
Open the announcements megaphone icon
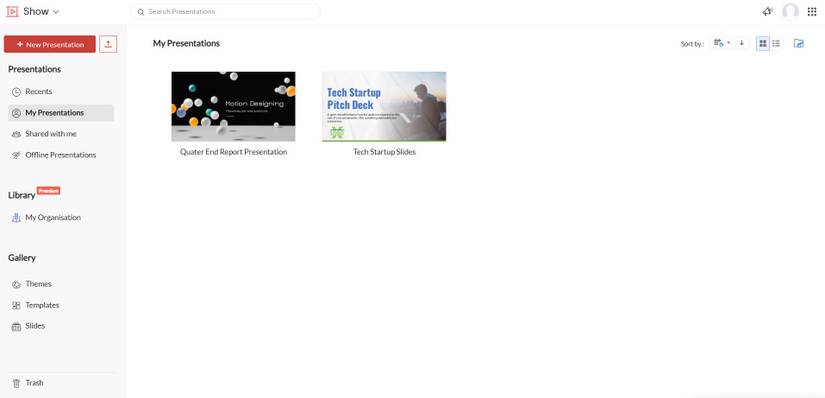(x=768, y=12)
